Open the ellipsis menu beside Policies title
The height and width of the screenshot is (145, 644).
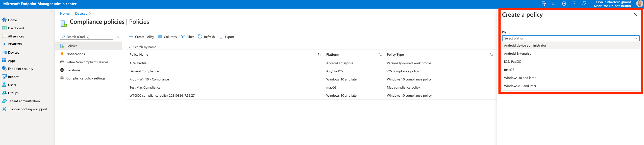pyautogui.click(x=157, y=22)
